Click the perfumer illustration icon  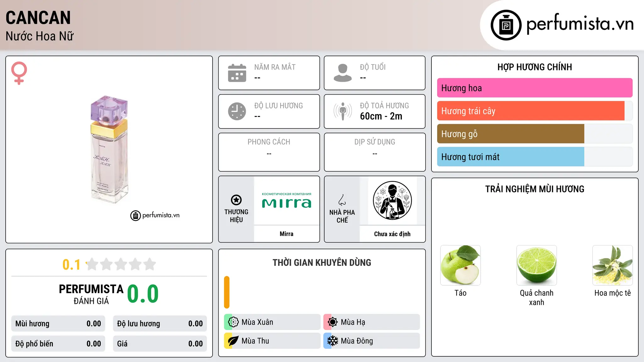click(x=392, y=200)
